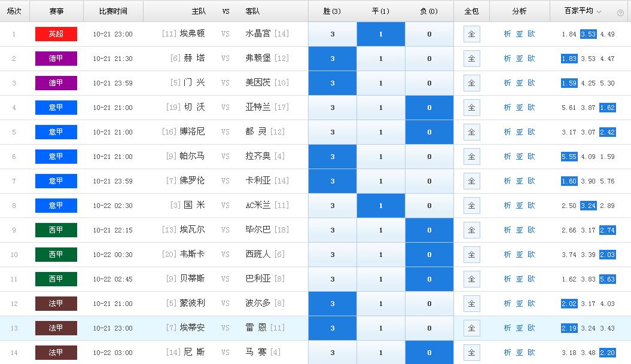Image resolution: width=631 pixels, height=364 pixels.
Task: Click the 负(0) column header
Action: tap(429, 11)
